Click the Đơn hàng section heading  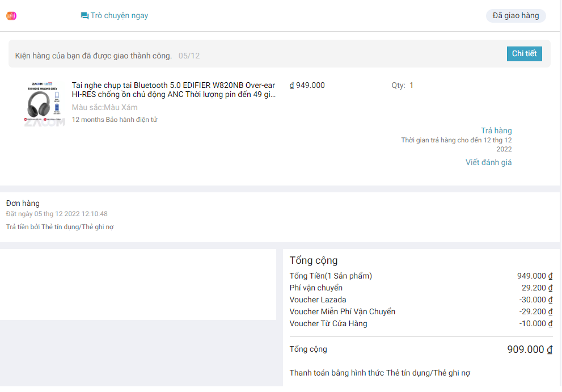click(x=23, y=203)
